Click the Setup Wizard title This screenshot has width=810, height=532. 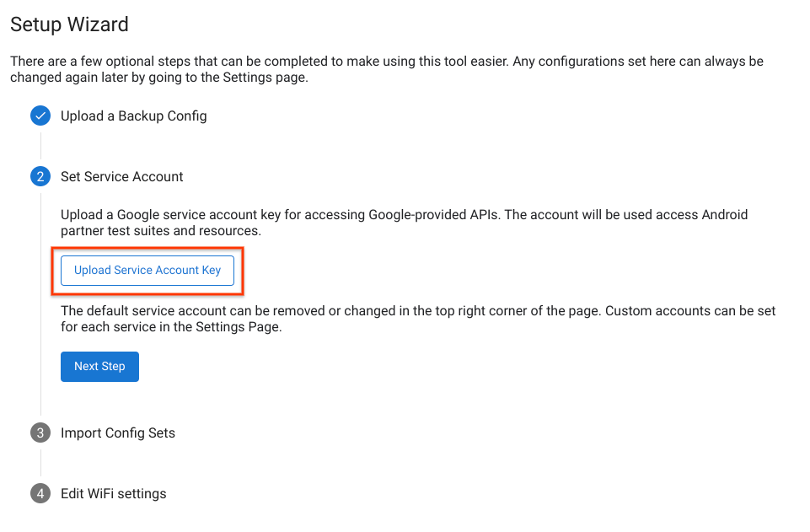(x=69, y=24)
